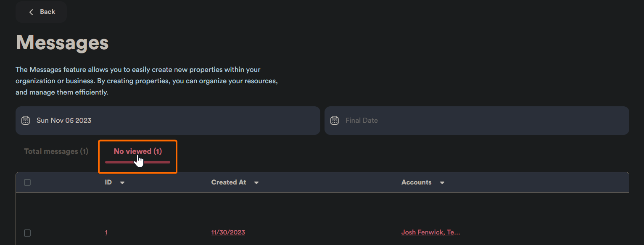Click the 11/30/2023 date link
The width and height of the screenshot is (644, 245).
point(228,232)
